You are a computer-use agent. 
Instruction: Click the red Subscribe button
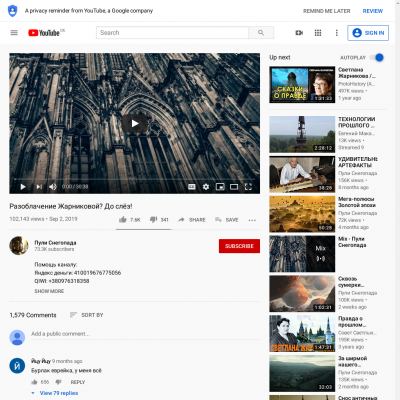pos(239,246)
